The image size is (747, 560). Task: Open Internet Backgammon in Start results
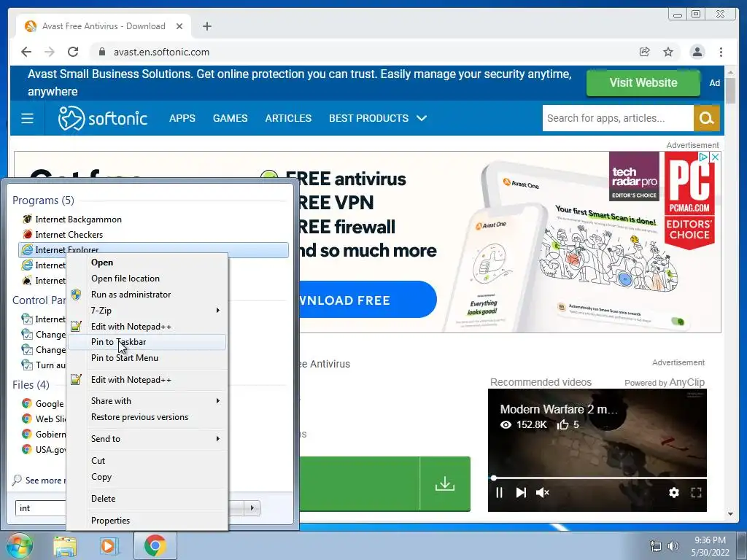point(153,219)
